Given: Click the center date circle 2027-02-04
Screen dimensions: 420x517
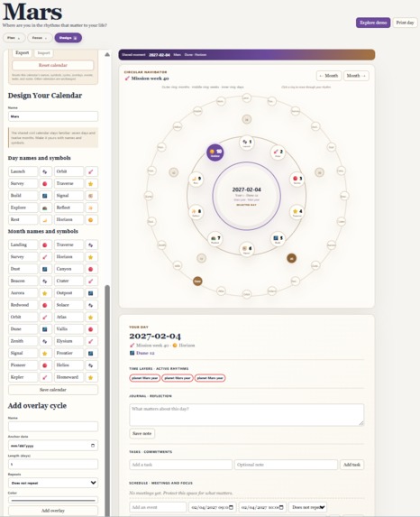Looking at the screenshot, I should point(247,196).
